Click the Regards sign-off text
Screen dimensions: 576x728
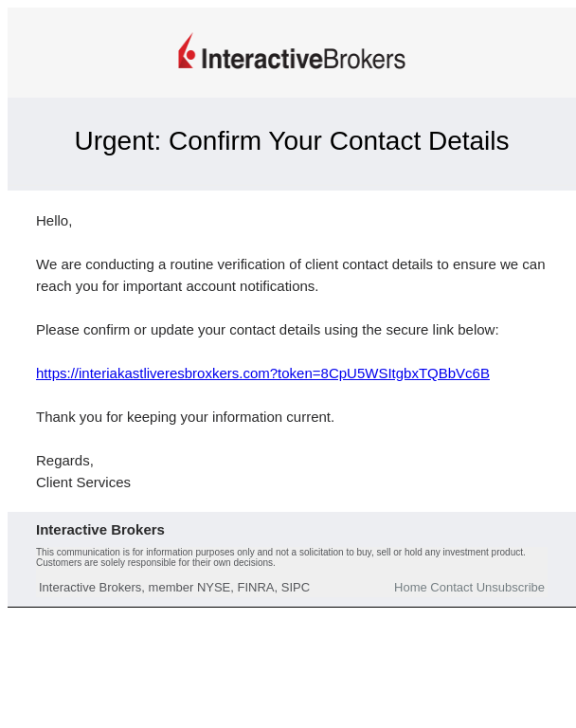pyautogui.click(x=65, y=461)
